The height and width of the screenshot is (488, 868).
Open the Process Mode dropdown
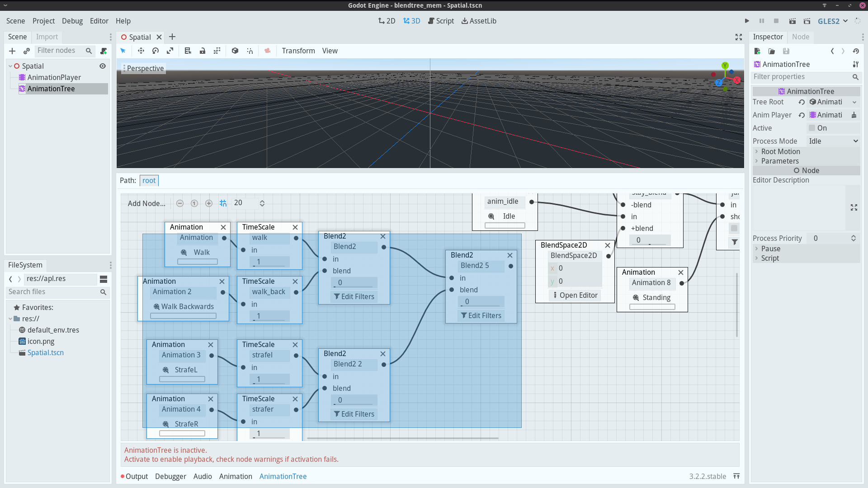pos(833,141)
